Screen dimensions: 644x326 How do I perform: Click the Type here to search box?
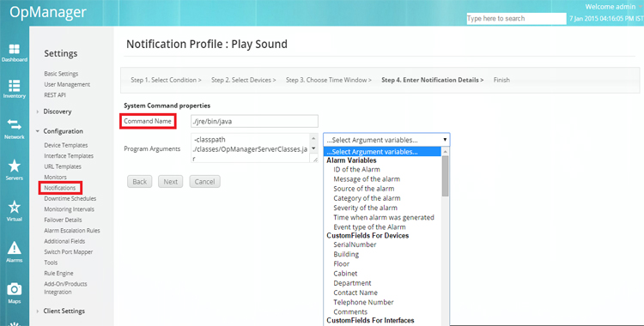tap(516, 19)
